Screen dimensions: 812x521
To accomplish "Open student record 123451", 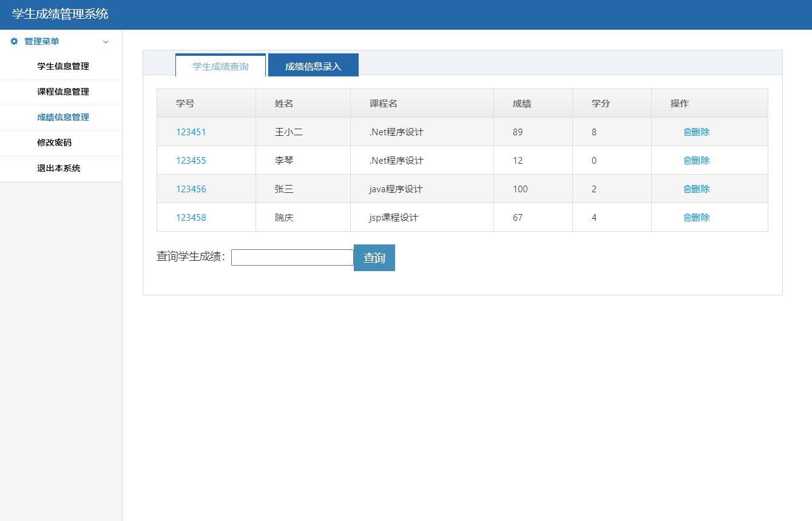I will pos(191,132).
